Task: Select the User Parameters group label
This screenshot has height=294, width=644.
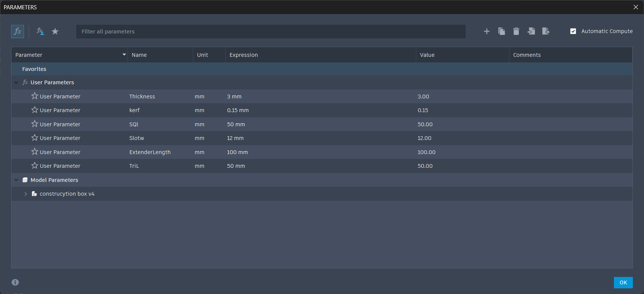Action: pos(52,82)
